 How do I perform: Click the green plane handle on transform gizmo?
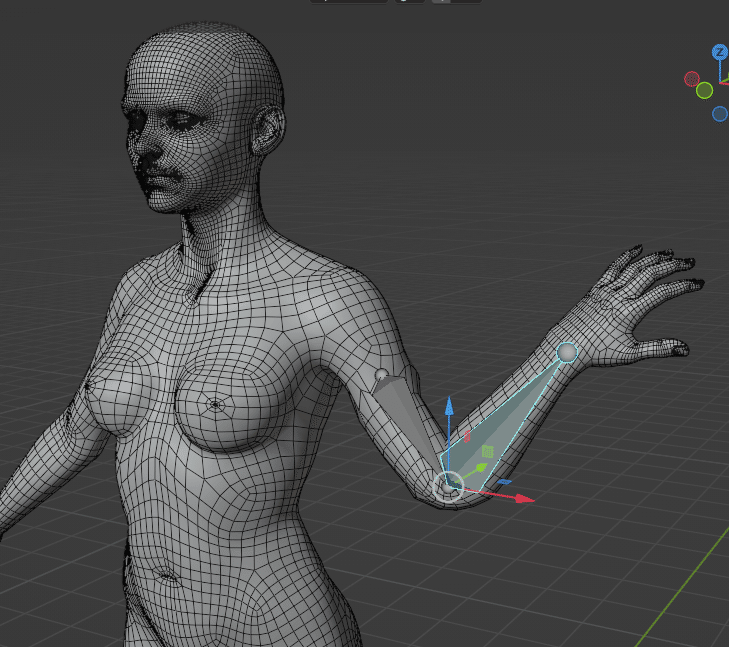(487, 451)
